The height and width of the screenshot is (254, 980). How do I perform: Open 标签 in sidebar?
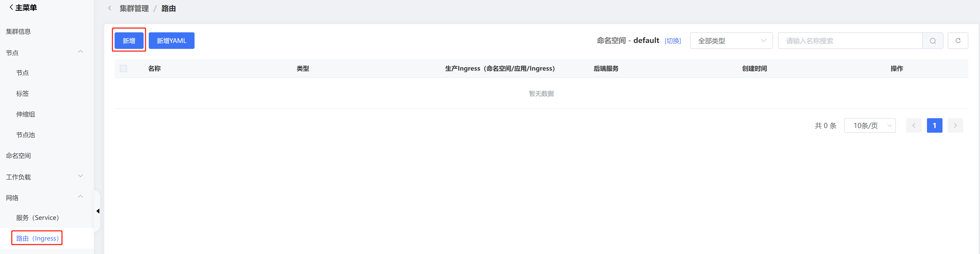click(23, 94)
